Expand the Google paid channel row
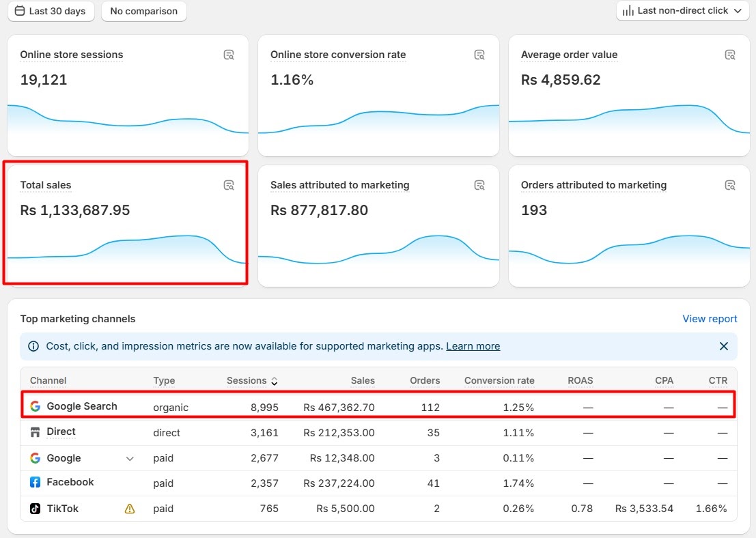Viewport: 756px width, 538px height. click(130, 458)
